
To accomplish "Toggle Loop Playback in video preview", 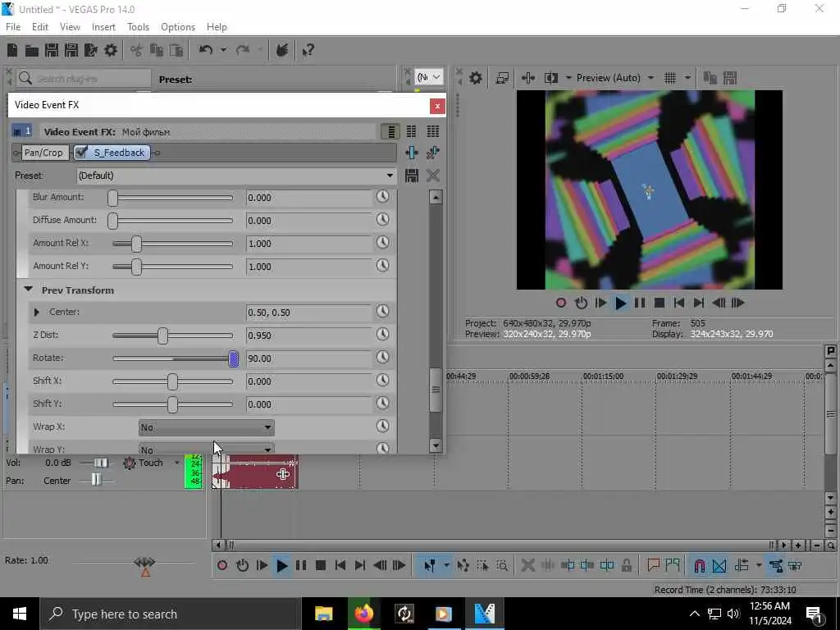I will (581, 304).
